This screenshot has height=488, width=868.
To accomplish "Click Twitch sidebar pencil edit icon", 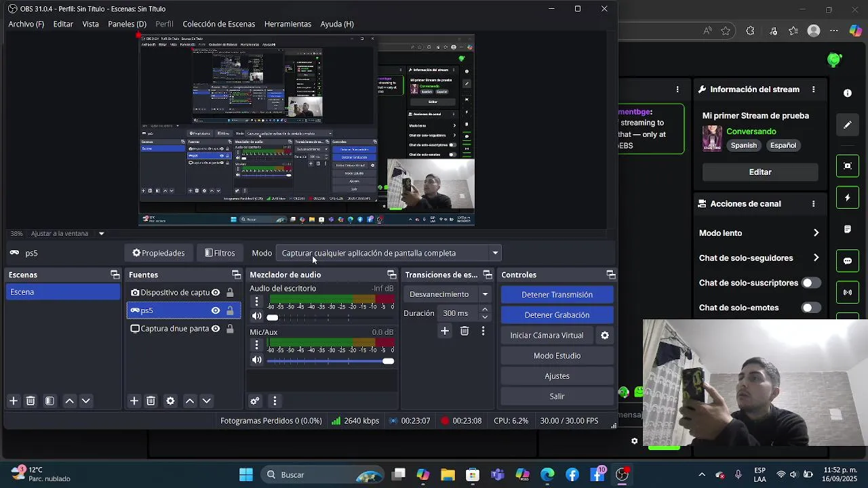I will (848, 125).
